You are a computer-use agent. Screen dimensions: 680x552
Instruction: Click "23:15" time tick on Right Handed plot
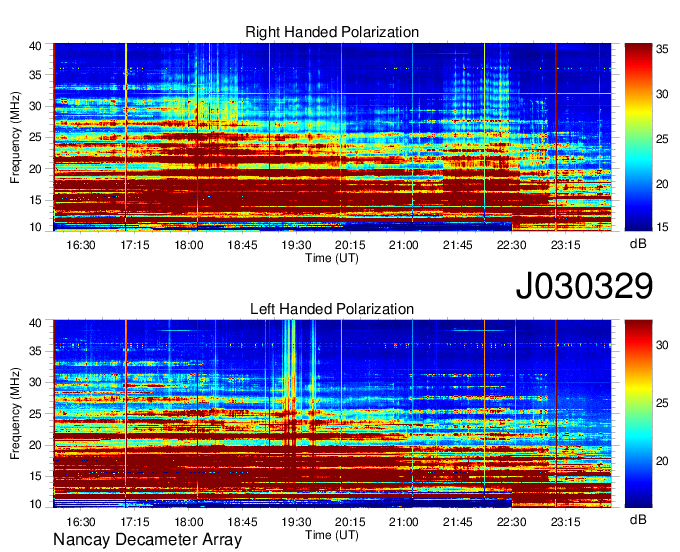click(566, 245)
